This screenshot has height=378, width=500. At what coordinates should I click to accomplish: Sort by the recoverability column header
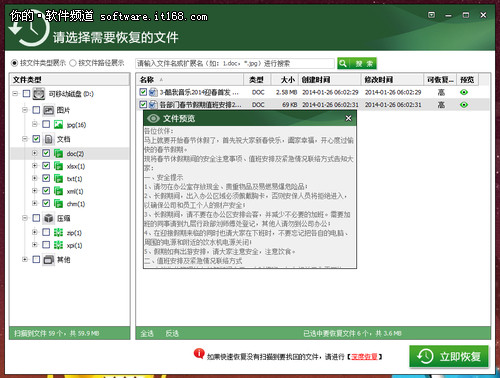(x=440, y=80)
